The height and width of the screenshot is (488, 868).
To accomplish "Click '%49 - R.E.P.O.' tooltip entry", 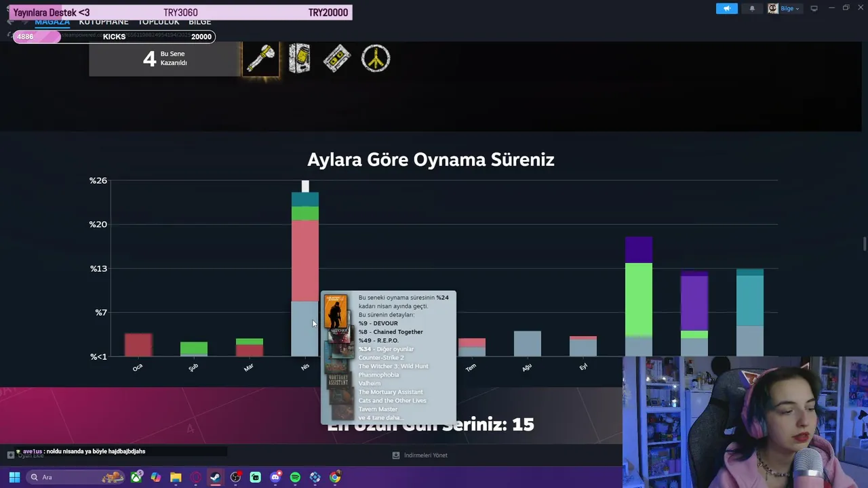I will click(378, 341).
